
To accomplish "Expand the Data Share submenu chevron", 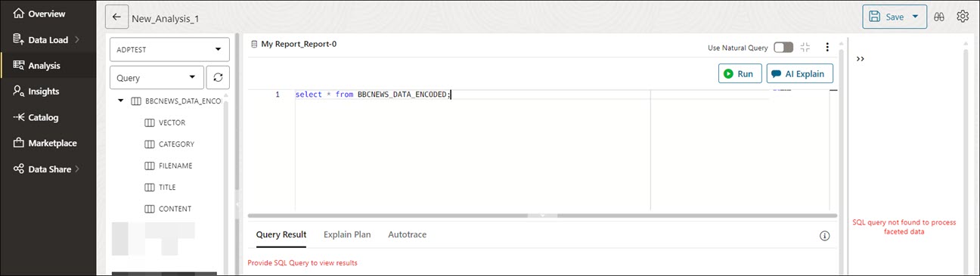I will coord(76,169).
